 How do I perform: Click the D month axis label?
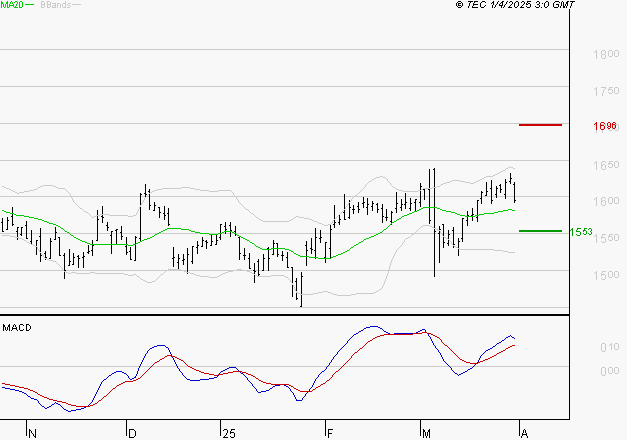coord(132,434)
